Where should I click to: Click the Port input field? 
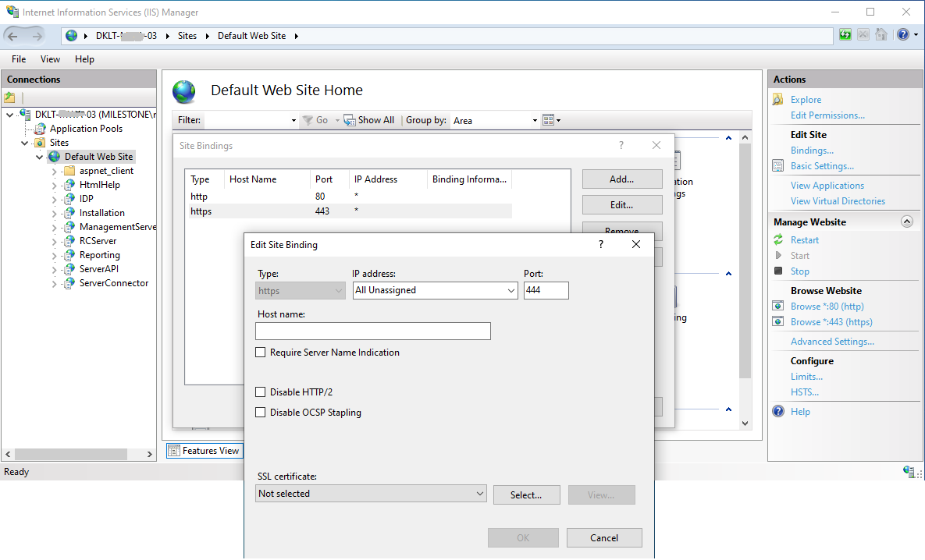pyautogui.click(x=546, y=290)
